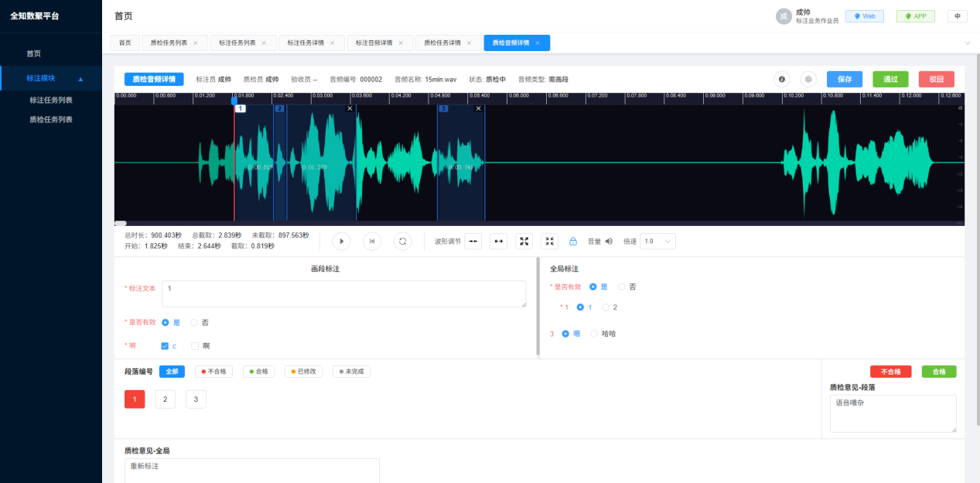Screen dimensions: 980x483
Task: Select 否 for global 是否有效
Action: click(622, 286)
